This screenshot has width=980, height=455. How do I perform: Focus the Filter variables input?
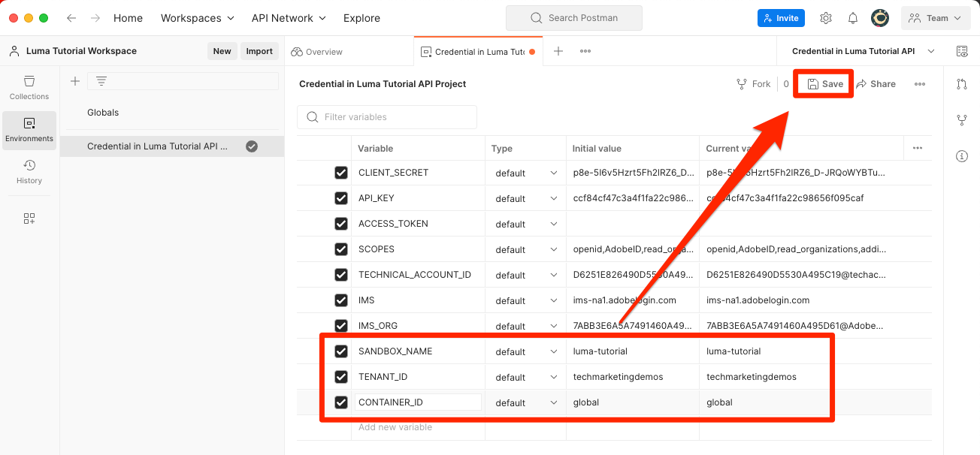(387, 117)
